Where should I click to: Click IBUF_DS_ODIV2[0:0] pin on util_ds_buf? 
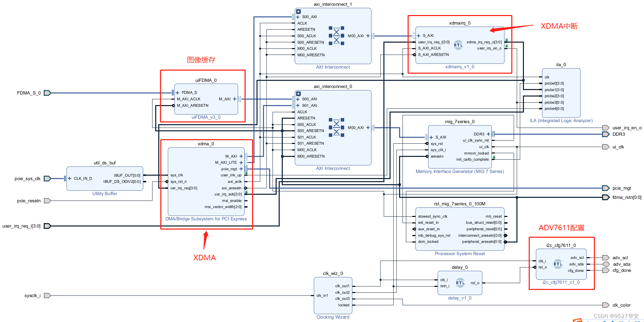(122, 182)
